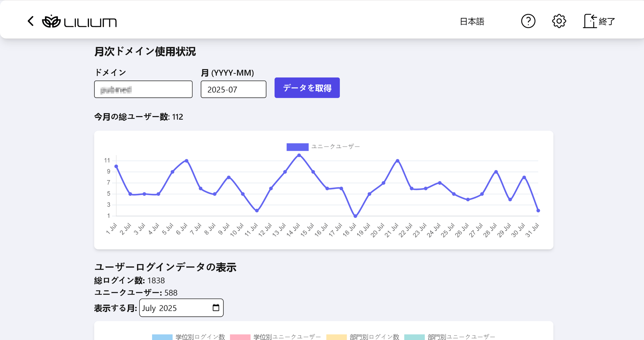Image resolution: width=644 pixels, height=340 pixels.
Task: Open the calendar picker icon
Action: (216, 308)
